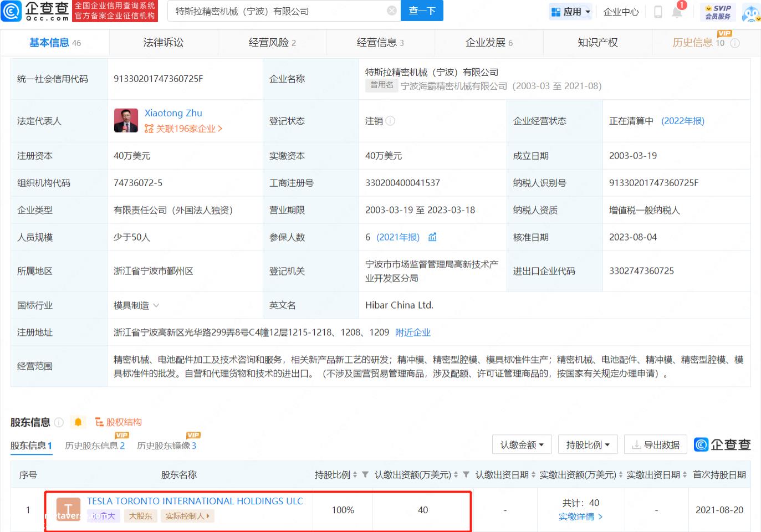Open the 2021年报 link beside insured count
This screenshot has height=532, width=761.
click(398, 237)
